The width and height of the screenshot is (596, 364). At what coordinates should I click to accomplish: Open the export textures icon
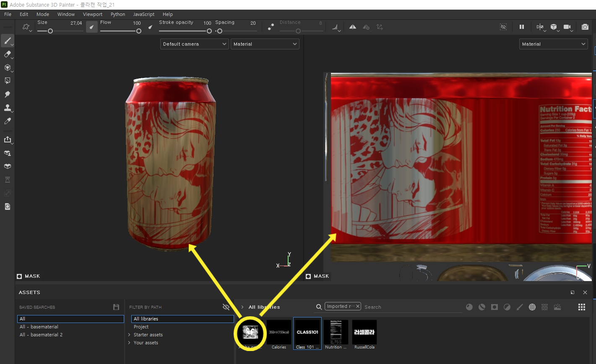coord(7,139)
